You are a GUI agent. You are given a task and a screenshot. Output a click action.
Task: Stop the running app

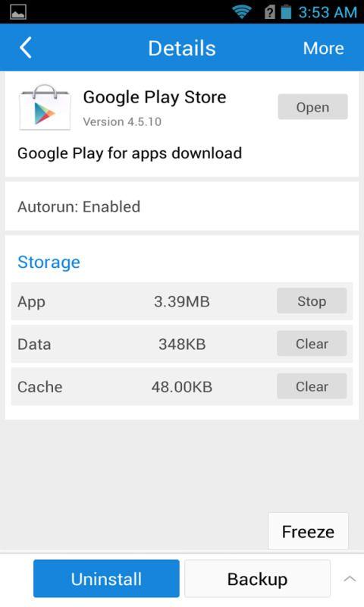click(x=312, y=300)
